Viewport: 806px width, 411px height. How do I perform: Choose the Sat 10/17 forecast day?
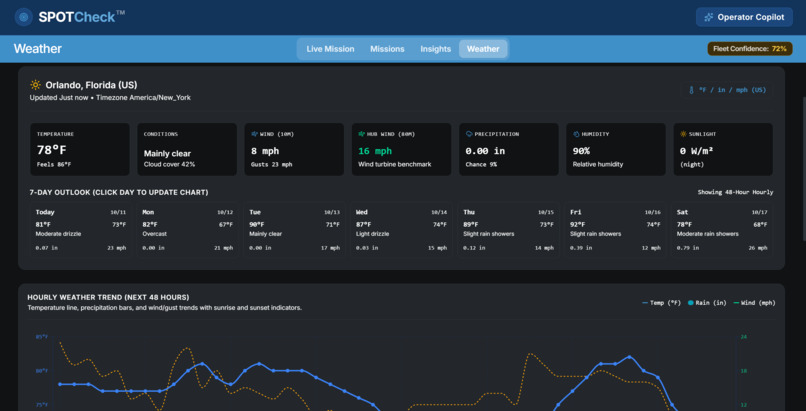[722, 230]
